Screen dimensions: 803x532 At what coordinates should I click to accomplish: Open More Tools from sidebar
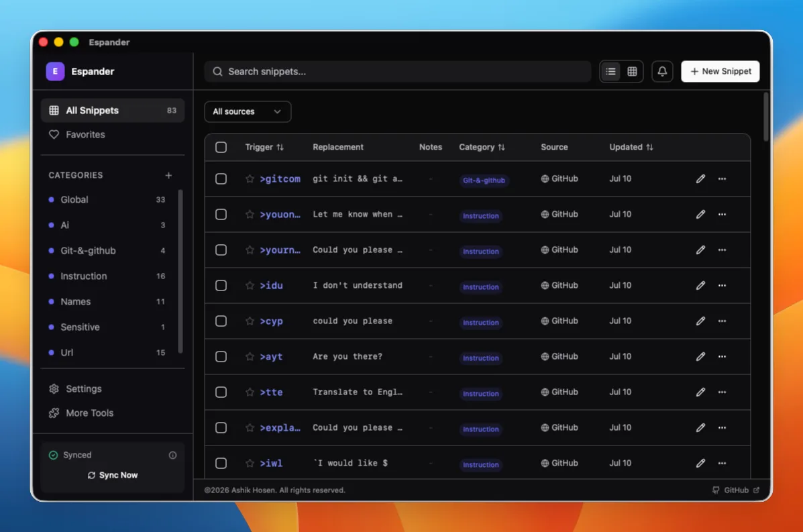tap(113, 413)
